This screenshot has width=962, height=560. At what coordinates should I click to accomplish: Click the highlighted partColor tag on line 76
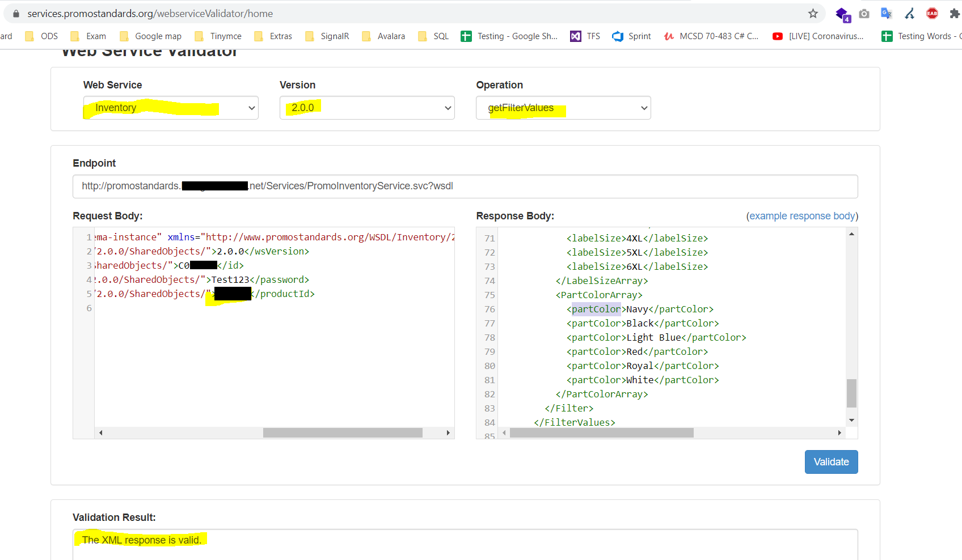(596, 309)
